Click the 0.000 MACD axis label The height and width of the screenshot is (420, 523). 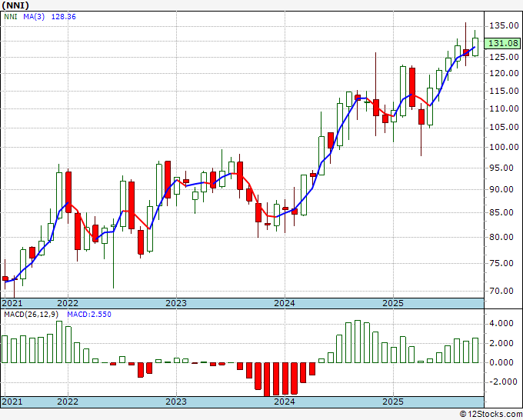[501, 362]
